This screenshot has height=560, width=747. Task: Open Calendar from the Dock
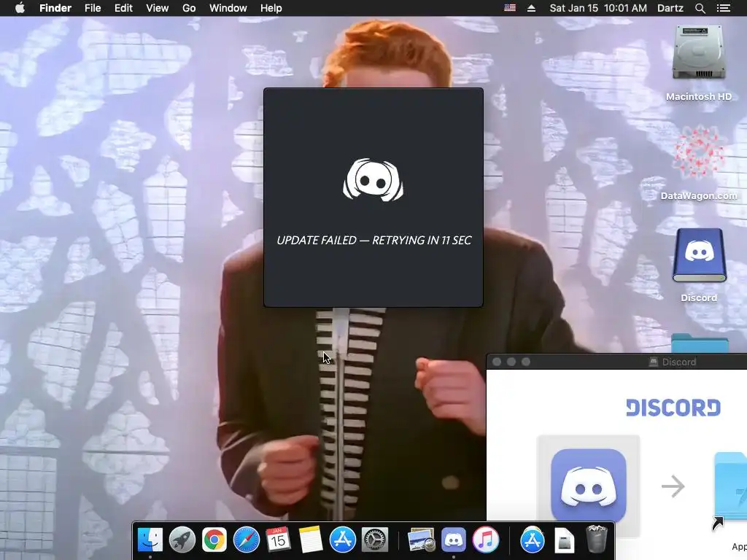pos(278,540)
